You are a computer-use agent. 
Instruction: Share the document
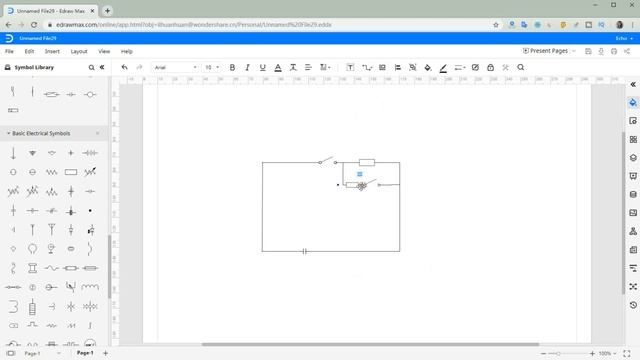point(627,51)
